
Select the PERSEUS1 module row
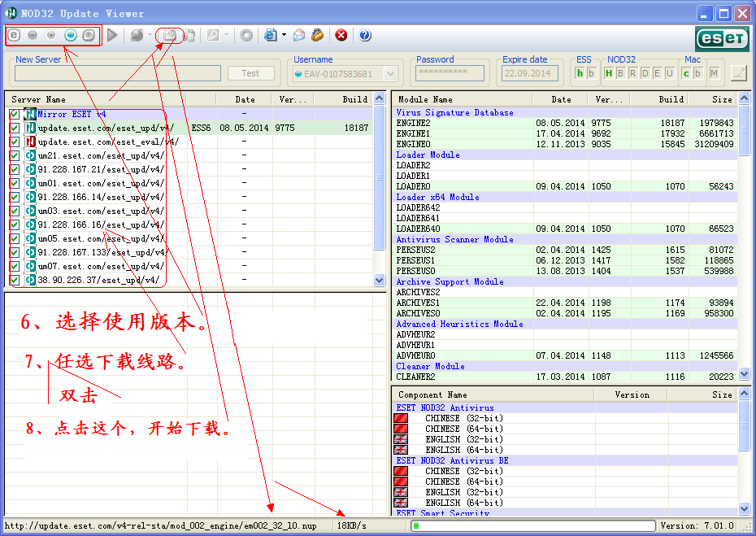pyautogui.click(x=564, y=260)
